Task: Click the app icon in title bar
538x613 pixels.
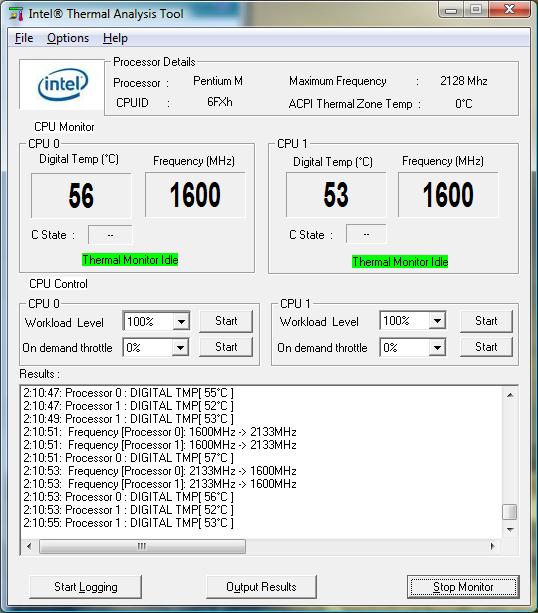Action: tap(16, 14)
